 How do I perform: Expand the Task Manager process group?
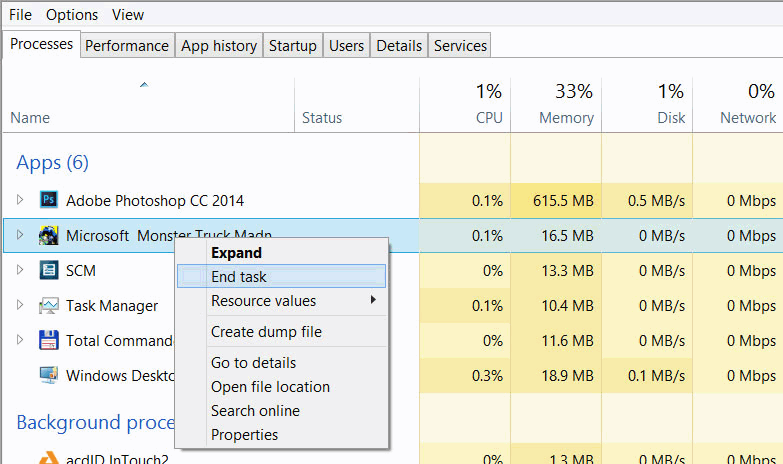click(x=20, y=306)
